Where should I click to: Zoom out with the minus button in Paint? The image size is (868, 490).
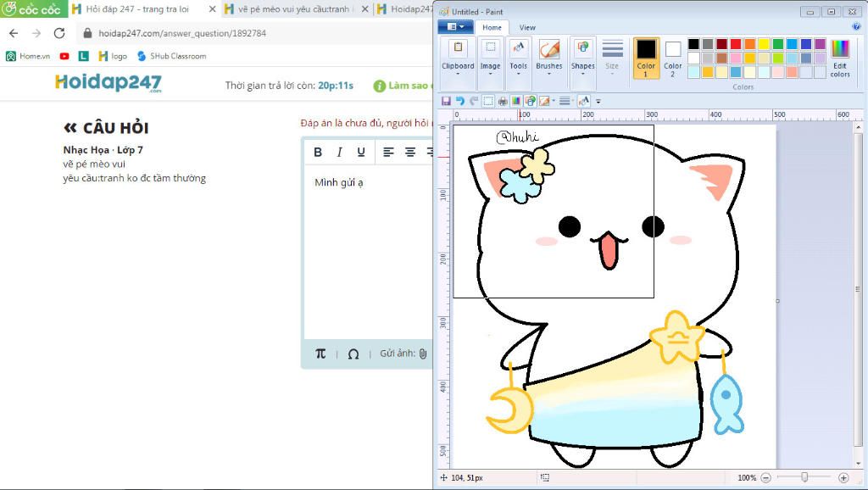point(765,477)
